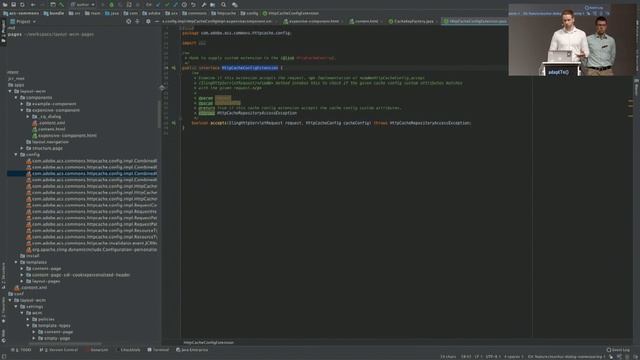This screenshot has height=360, width=640.
Task: Expand the structure-page folder
Action: click(x=22, y=148)
